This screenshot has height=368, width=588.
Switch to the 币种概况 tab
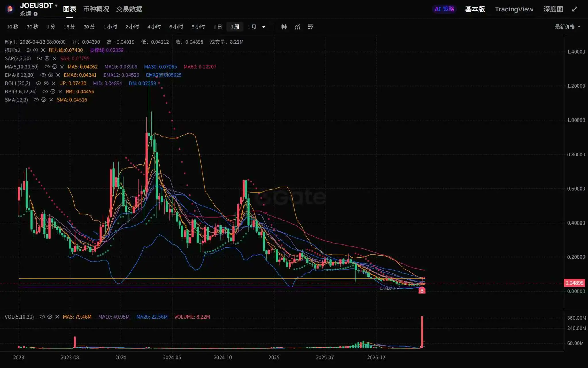pyautogui.click(x=96, y=9)
